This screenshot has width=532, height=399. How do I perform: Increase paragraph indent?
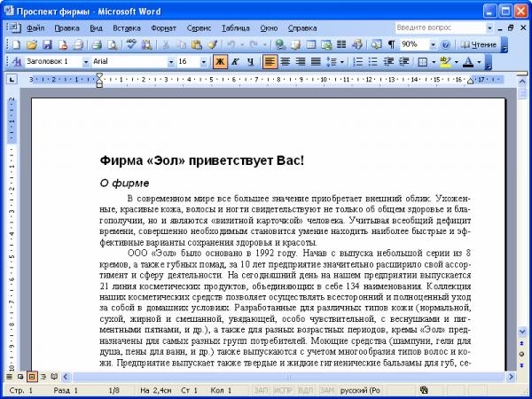403,62
